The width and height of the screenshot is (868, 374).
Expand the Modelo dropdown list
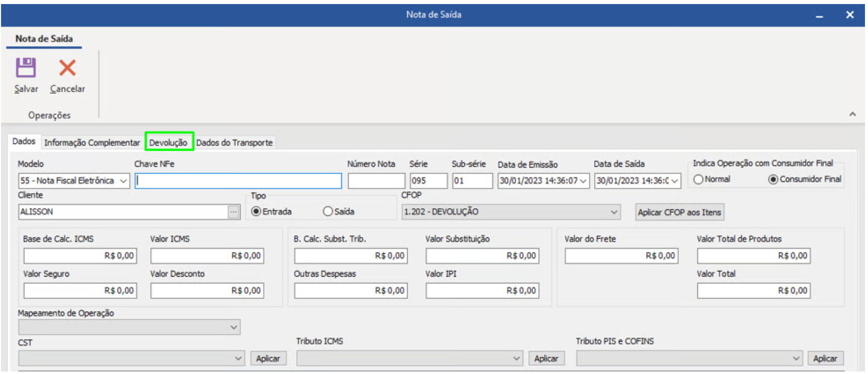point(124,181)
